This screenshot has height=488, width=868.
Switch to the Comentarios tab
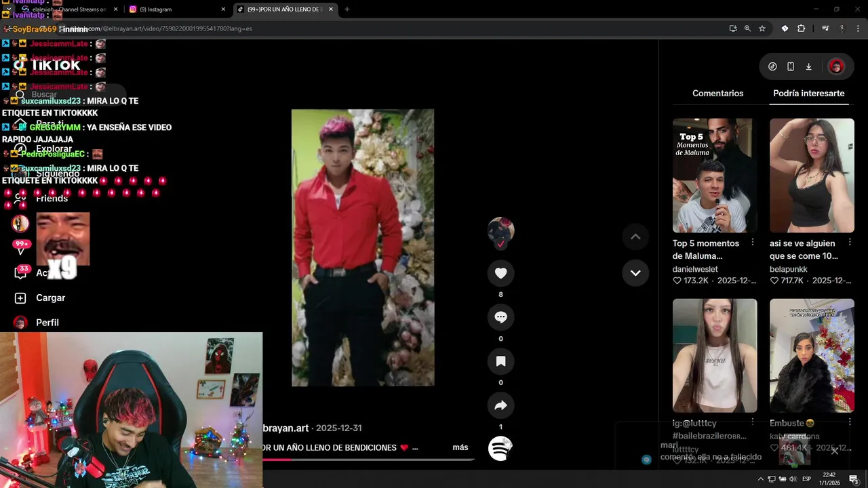coord(717,94)
